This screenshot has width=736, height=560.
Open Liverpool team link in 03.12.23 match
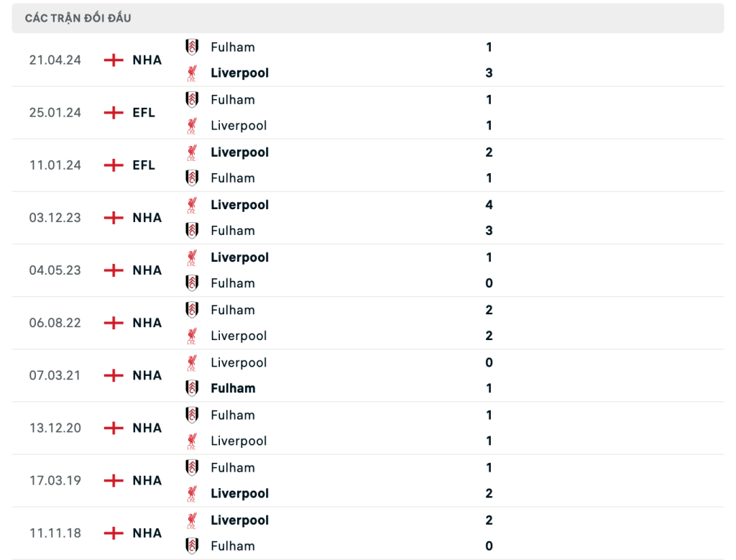[240, 205]
